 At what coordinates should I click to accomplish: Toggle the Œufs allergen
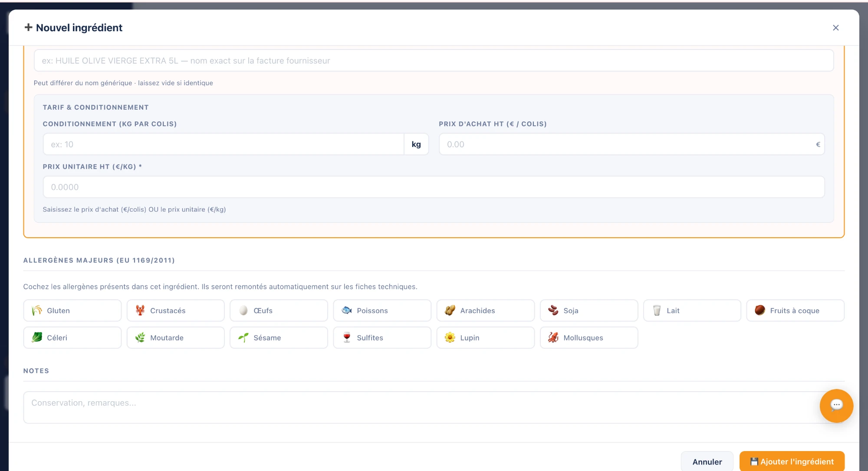[279, 311]
